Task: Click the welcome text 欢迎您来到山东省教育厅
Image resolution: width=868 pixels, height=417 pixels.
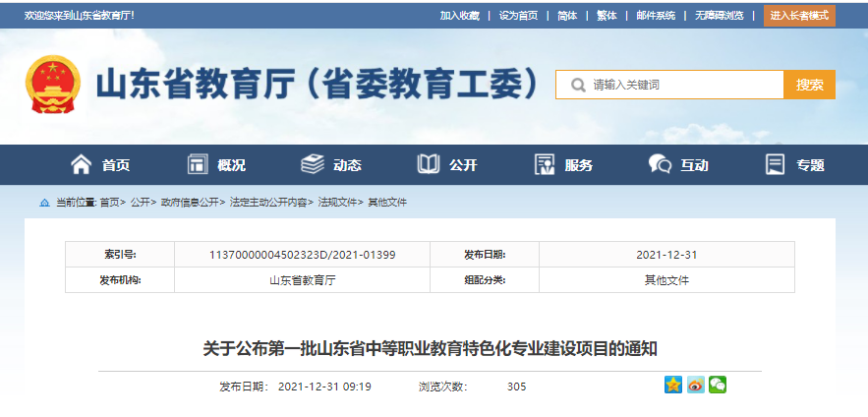Action: 80,16
